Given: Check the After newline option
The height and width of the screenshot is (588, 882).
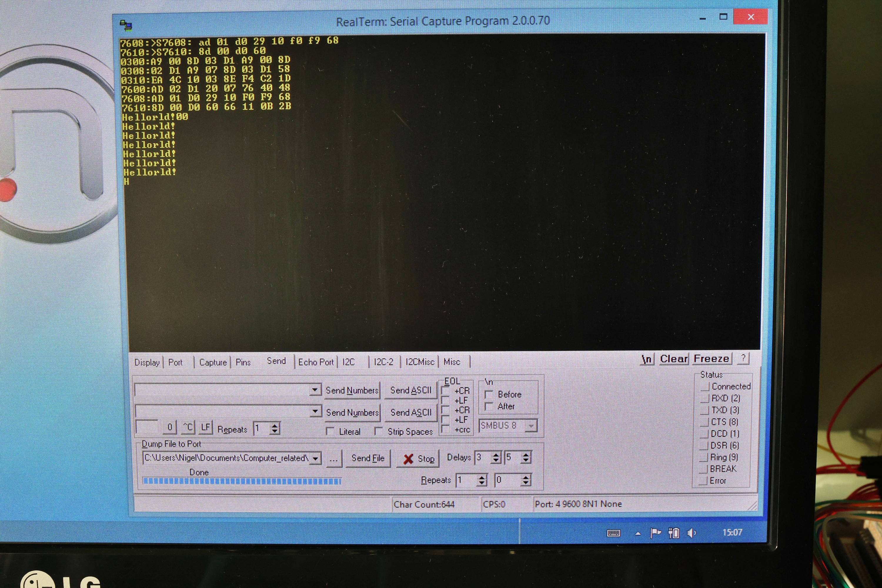Looking at the screenshot, I should point(489,407).
